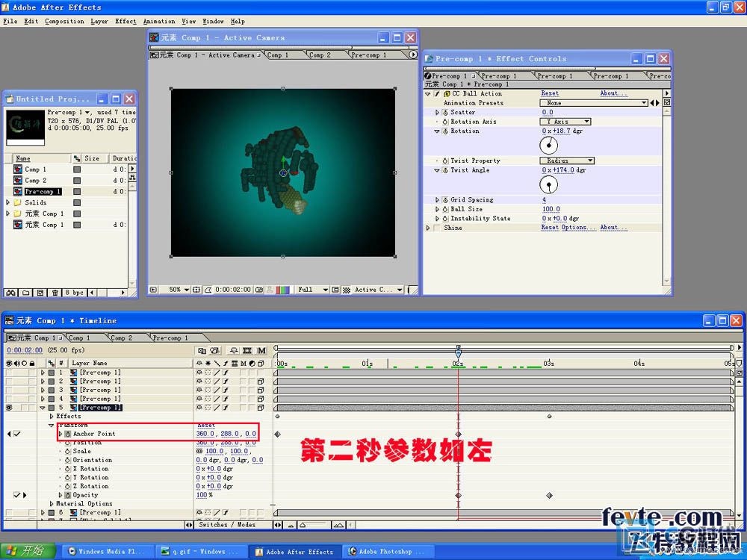This screenshot has height=560, width=747.
Task: Open the Active Camera view dropdown
Action: [x=379, y=290]
